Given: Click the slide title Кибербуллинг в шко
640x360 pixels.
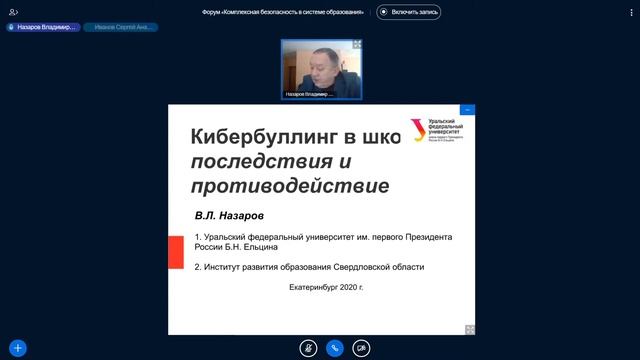Looking at the screenshot, I should (x=296, y=136).
